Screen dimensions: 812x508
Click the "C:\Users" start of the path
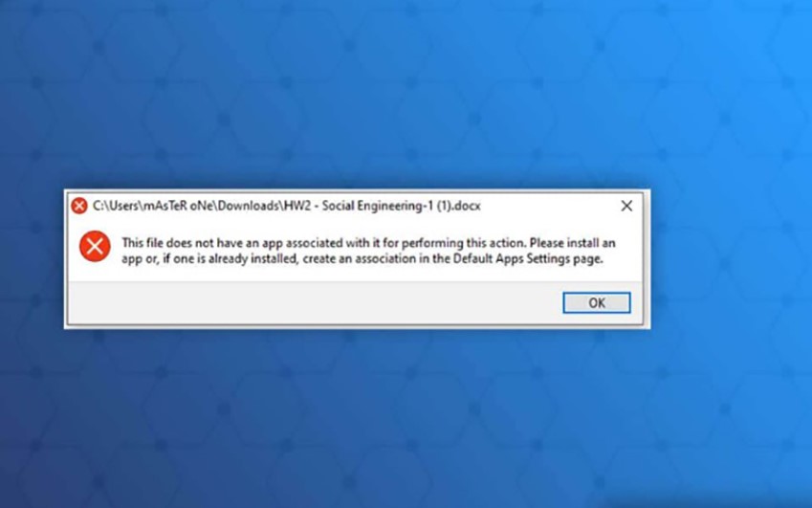coord(116,206)
